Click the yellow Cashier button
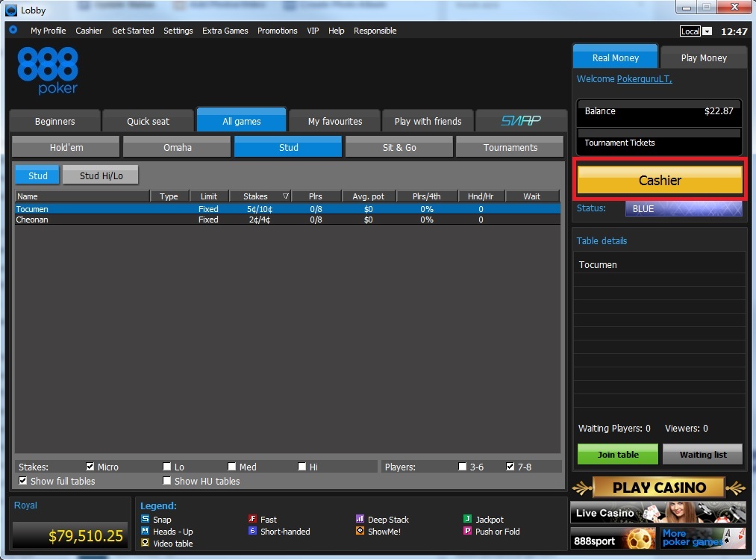This screenshot has width=756, height=560. 660,180
